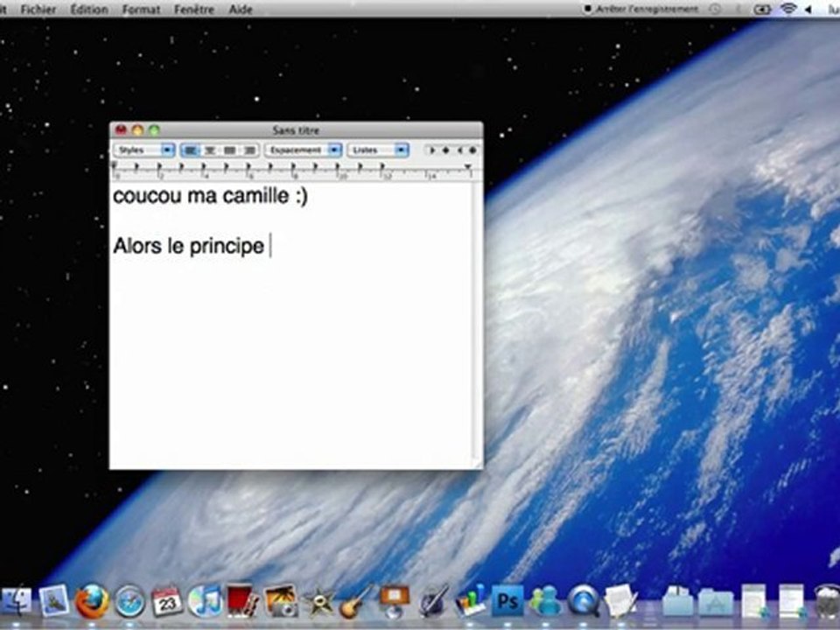This screenshot has width=840, height=630.
Task: Open the Fenêtre menu
Action: (x=194, y=9)
